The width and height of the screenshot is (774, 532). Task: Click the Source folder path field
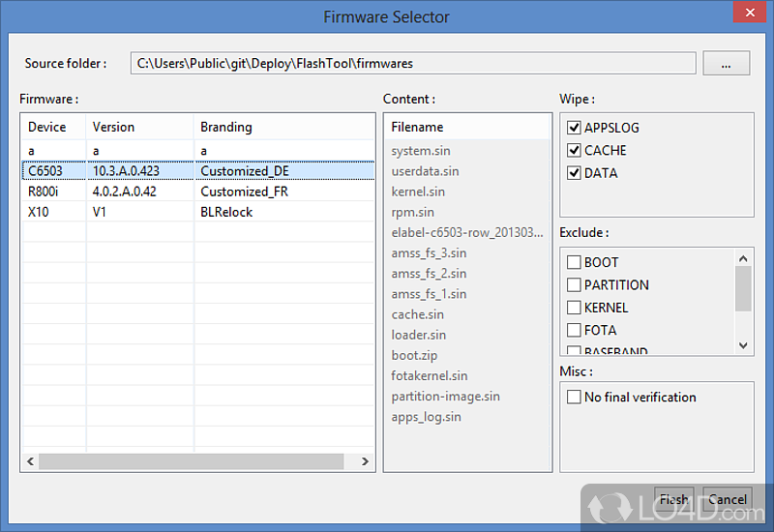point(413,64)
